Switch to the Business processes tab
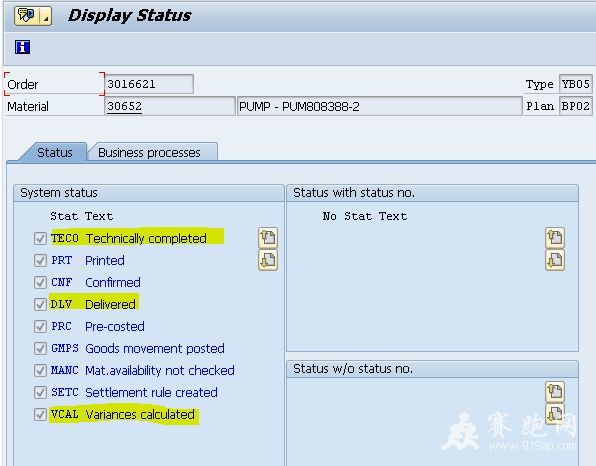This screenshot has width=596, height=466. tap(152, 152)
